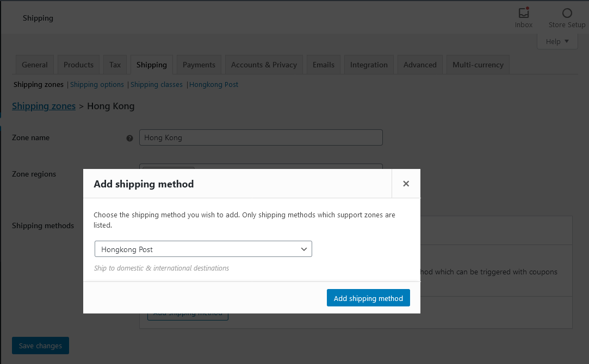Expand the Hongkong Post shipping method dropdown
Image resolution: width=589 pixels, height=364 pixels.
[203, 249]
